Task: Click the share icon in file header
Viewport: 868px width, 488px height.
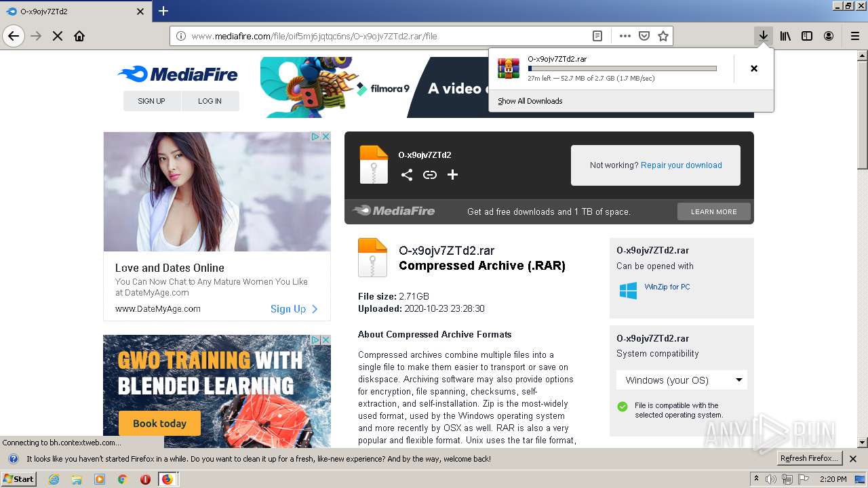Action: tap(406, 175)
